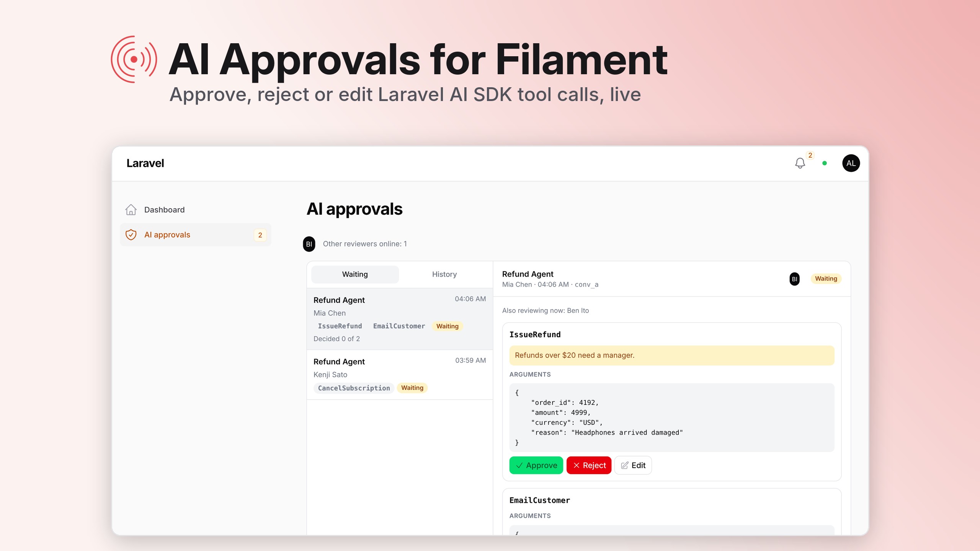Image resolution: width=980 pixels, height=551 pixels.
Task: Open the Dashboard sidebar item
Action: [196, 210]
